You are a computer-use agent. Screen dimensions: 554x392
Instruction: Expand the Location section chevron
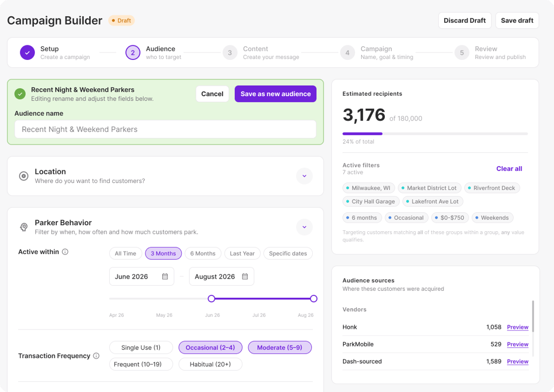(x=304, y=176)
